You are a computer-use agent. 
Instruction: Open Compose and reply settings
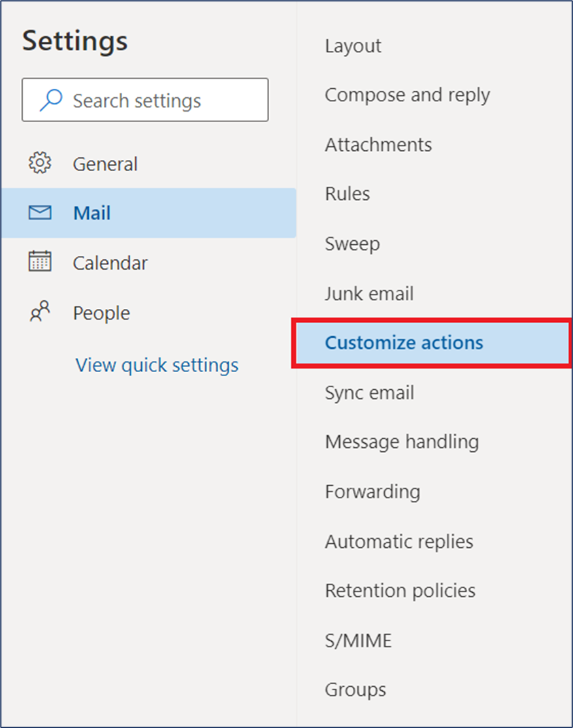[x=408, y=95]
